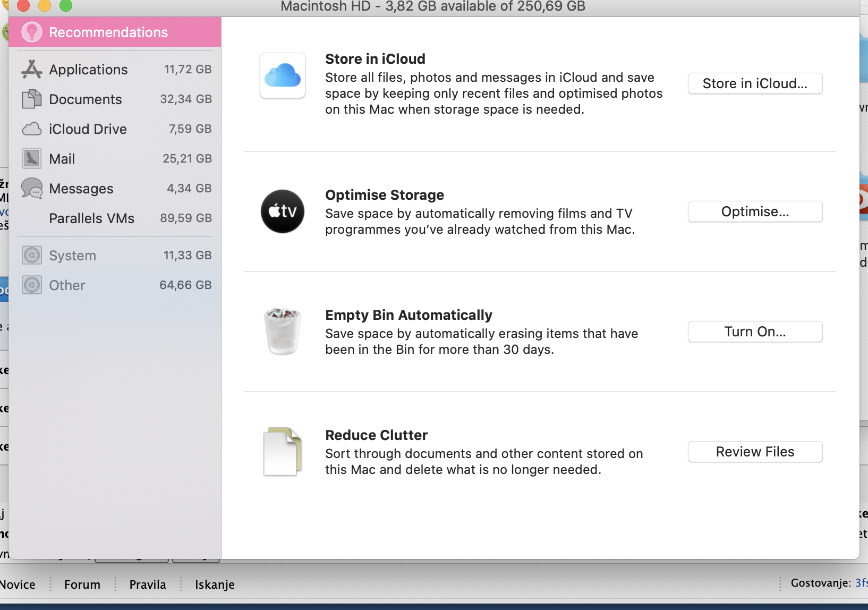Click the Optimise… button
Image resolution: width=868 pixels, height=610 pixels.
pos(755,211)
